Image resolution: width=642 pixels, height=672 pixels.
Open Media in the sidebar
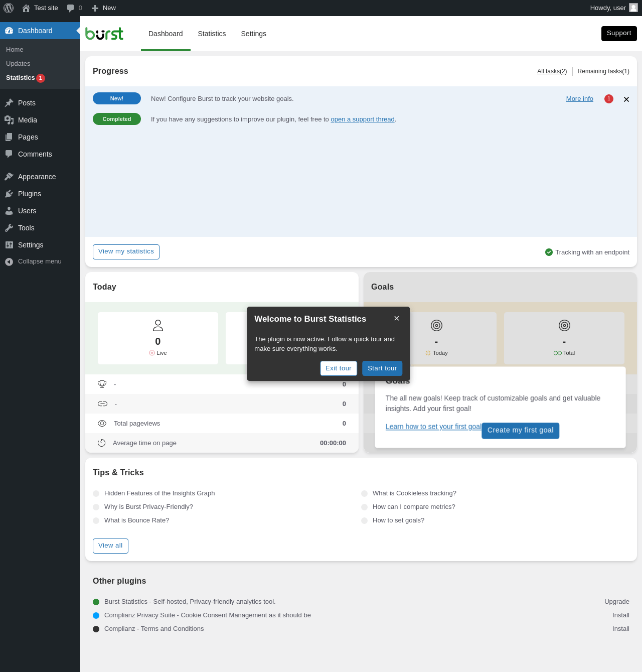tap(40, 120)
